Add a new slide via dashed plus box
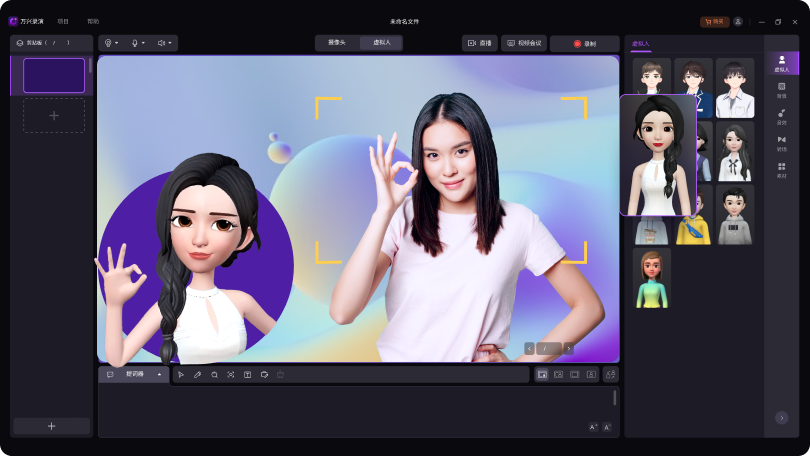Image resolution: width=810 pixels, height=456 pixels. (54, 116)
